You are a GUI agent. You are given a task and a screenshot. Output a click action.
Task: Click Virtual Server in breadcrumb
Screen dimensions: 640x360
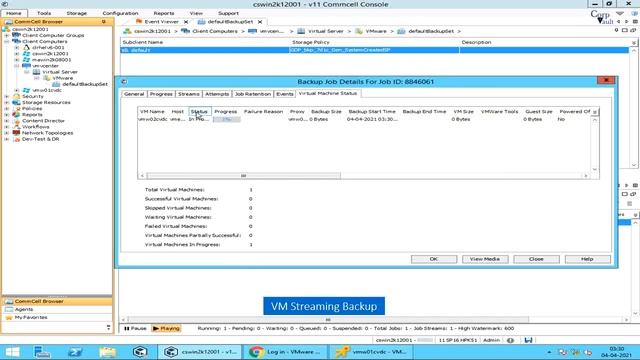325,31
